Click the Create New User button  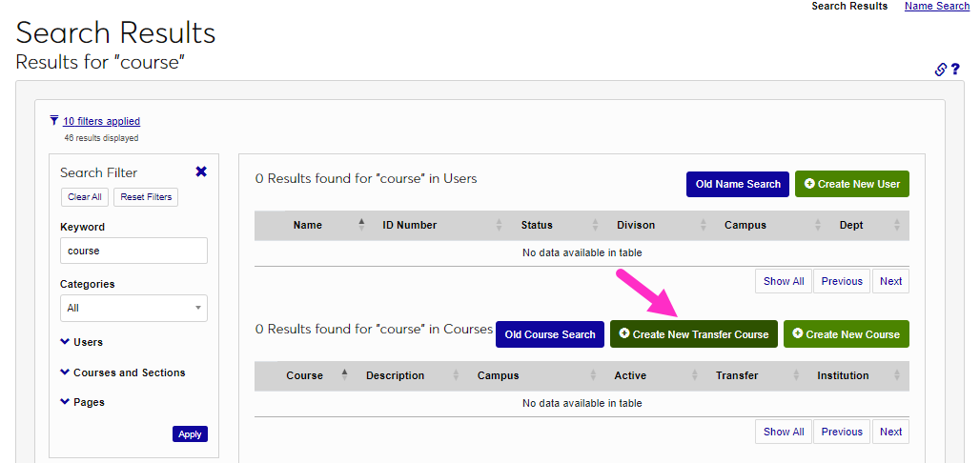click(852, 184)
